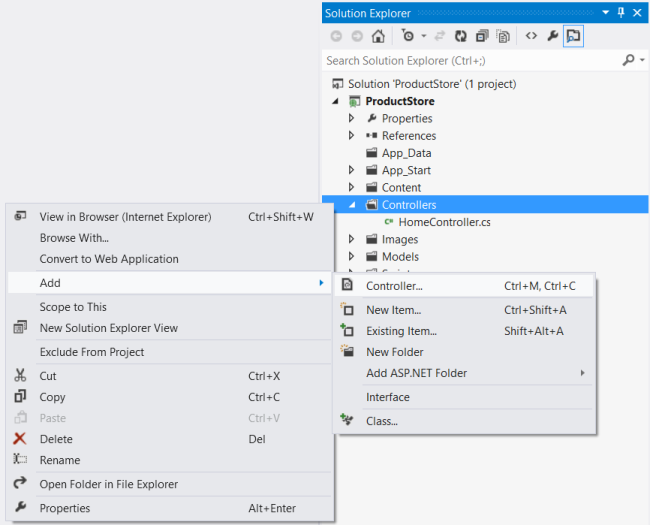Click the Refresh toolbar icon
Screen dimensions: 650x525
click(x=461, y=36)
